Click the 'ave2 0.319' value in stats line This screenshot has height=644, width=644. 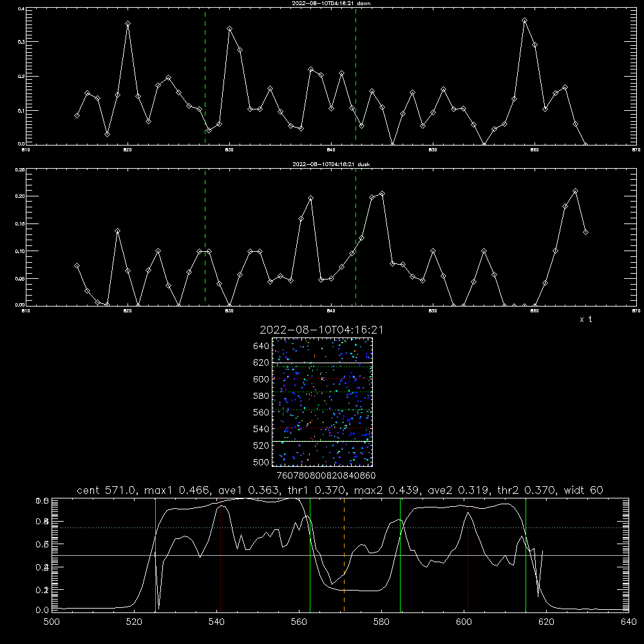point(459,490)
